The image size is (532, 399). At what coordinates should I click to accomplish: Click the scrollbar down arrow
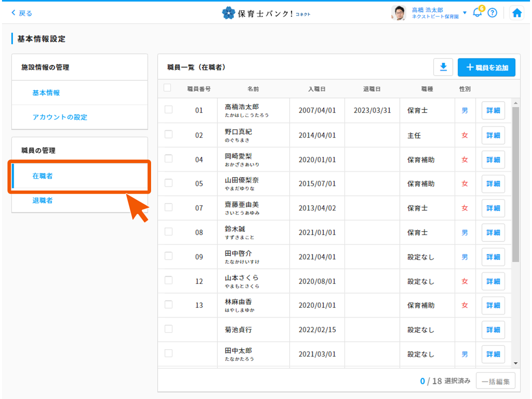tap(516, 364)
